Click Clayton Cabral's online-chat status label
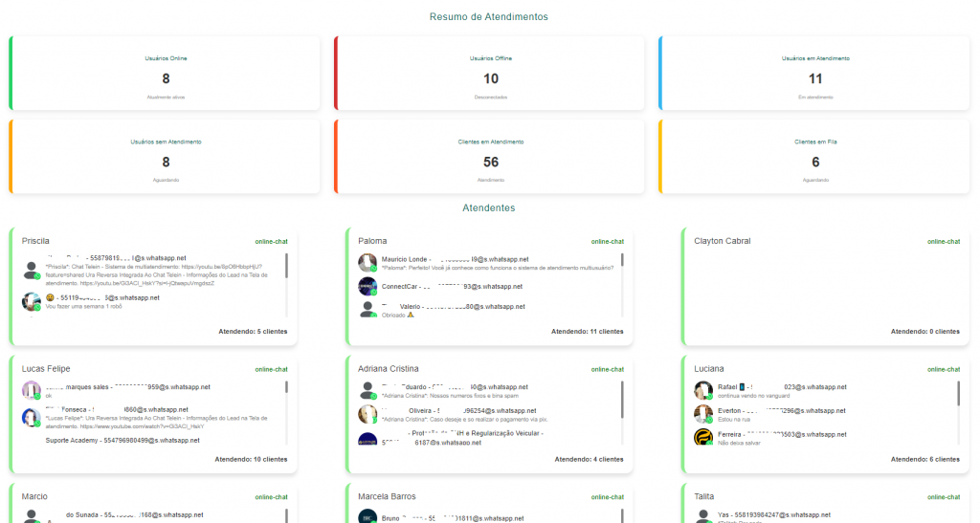This screenshot has width=980, height=523. (944, 242)
